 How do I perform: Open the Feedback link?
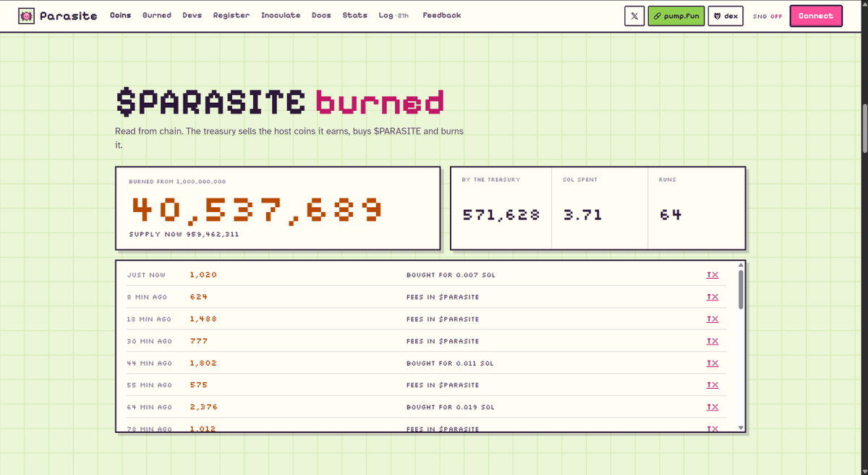(x=441, y=15)
